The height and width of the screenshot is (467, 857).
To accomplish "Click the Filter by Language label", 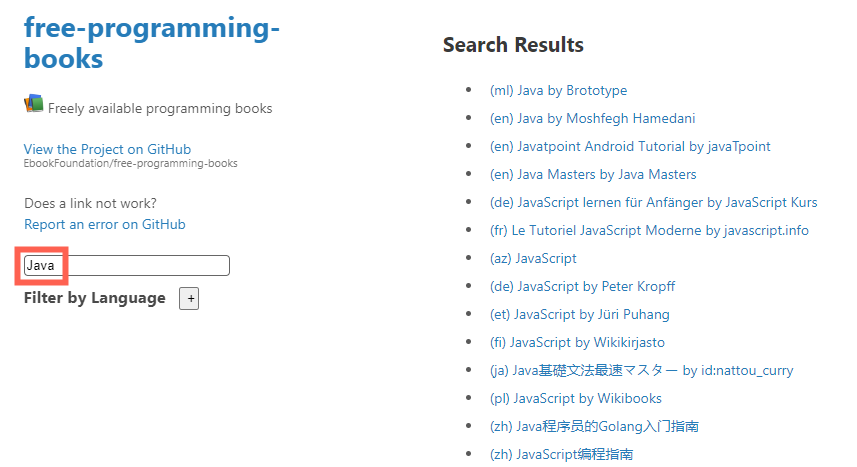I will [95, 298].
